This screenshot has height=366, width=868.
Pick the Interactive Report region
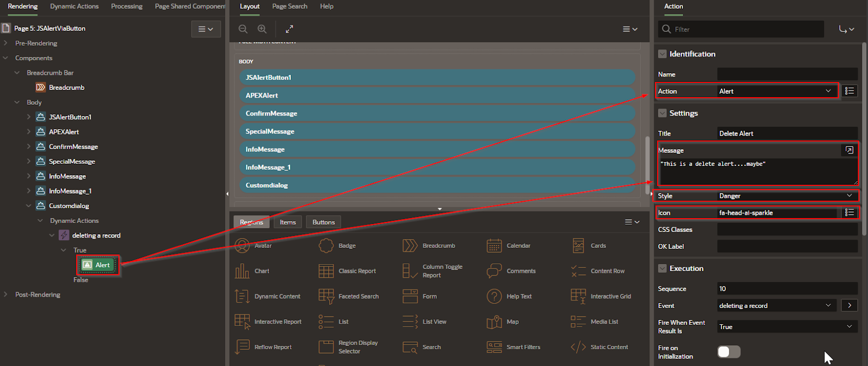267,322
